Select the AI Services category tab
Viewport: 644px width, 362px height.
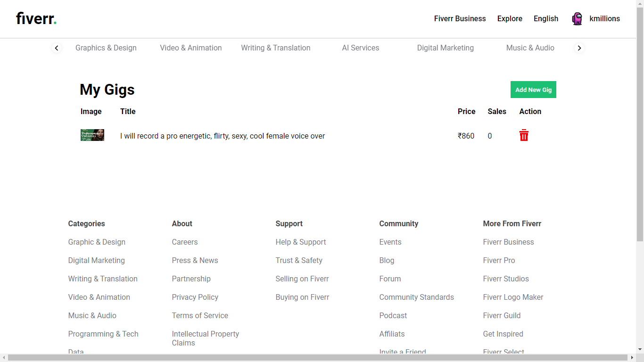click(361, 48)
